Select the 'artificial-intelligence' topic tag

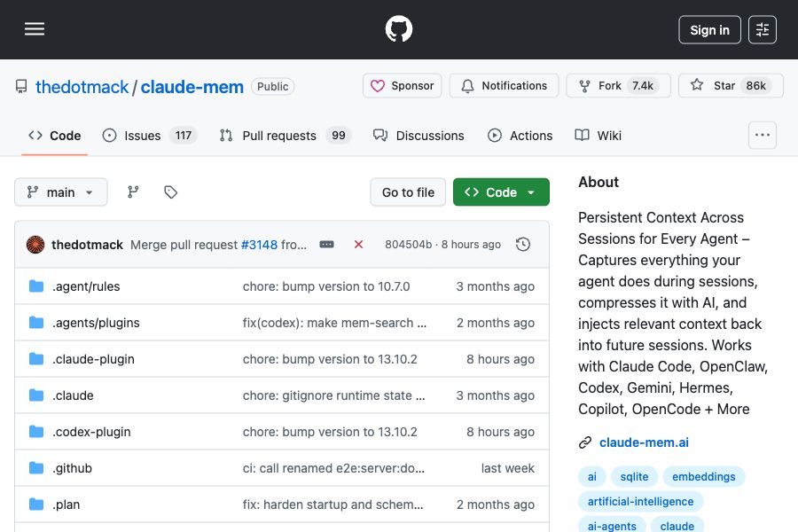[641, 502]
